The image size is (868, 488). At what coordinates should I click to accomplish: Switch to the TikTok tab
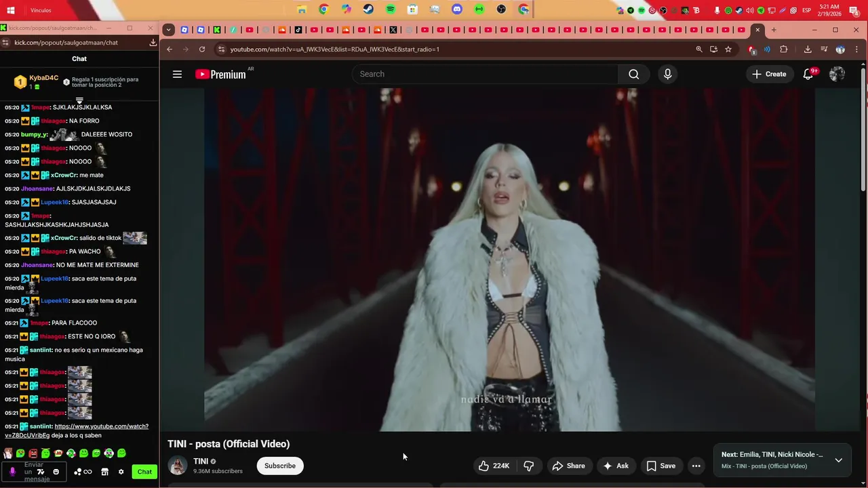[298, 30]
